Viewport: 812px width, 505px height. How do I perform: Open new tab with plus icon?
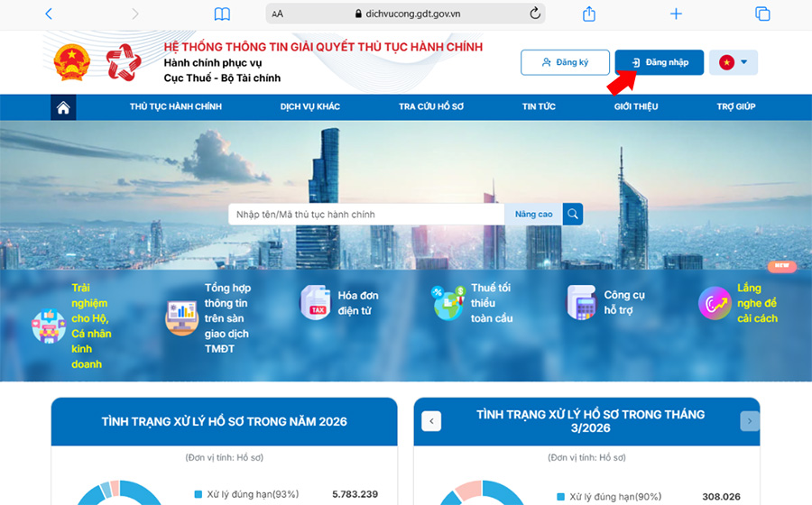pyautogui.click(x=676, y=14)
